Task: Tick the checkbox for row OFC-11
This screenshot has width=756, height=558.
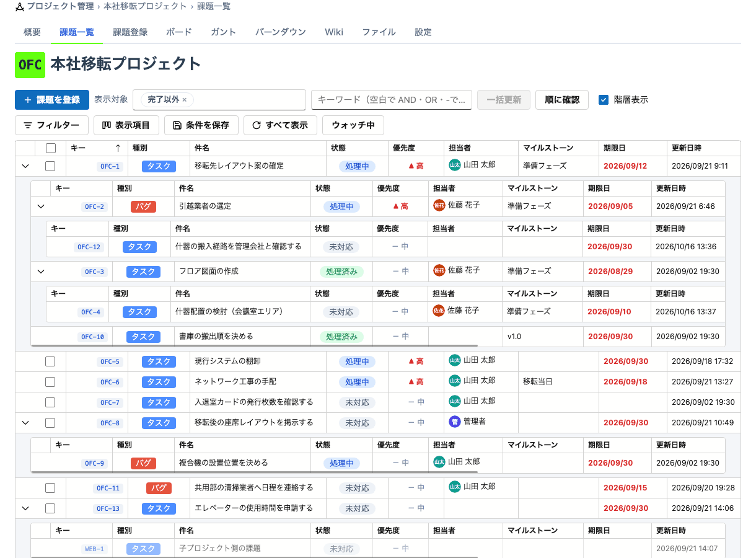Action: pyautogui.click(x=50, y=488)
